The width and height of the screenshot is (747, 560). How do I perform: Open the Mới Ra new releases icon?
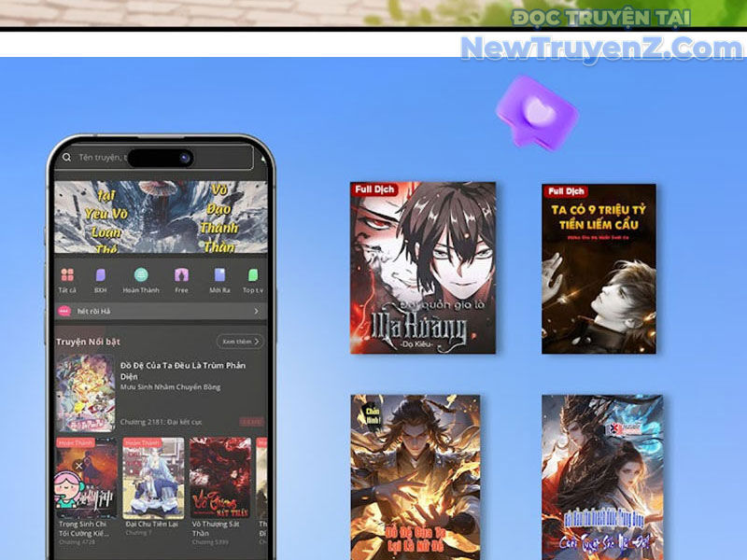point(219,275)
